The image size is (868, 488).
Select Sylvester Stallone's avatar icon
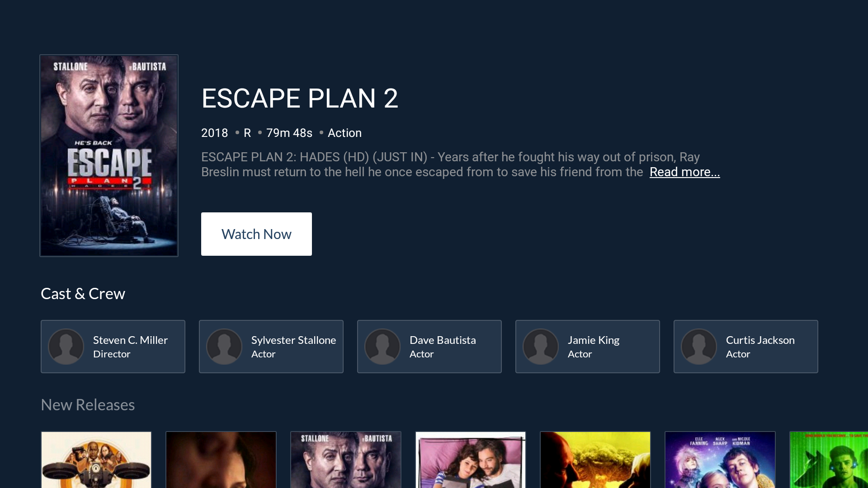pyautogui.click(x=224, y=347)
